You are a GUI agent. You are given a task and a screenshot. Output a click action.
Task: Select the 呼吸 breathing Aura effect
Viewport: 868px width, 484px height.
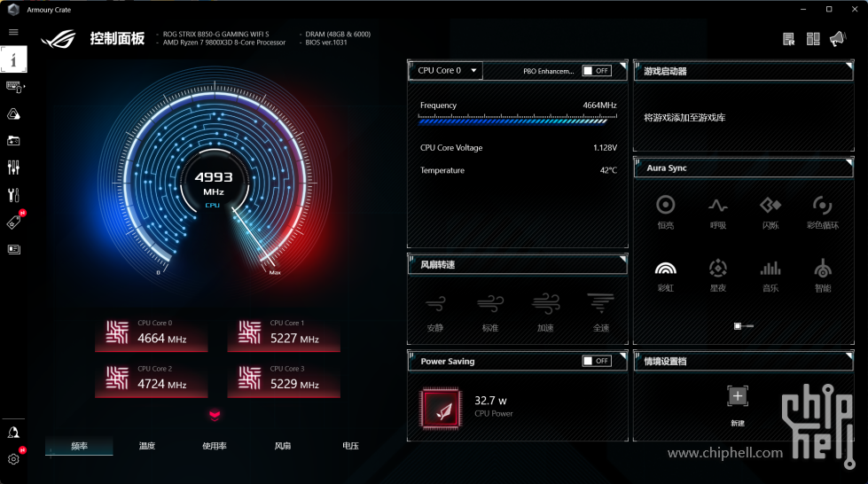(718, 212)
